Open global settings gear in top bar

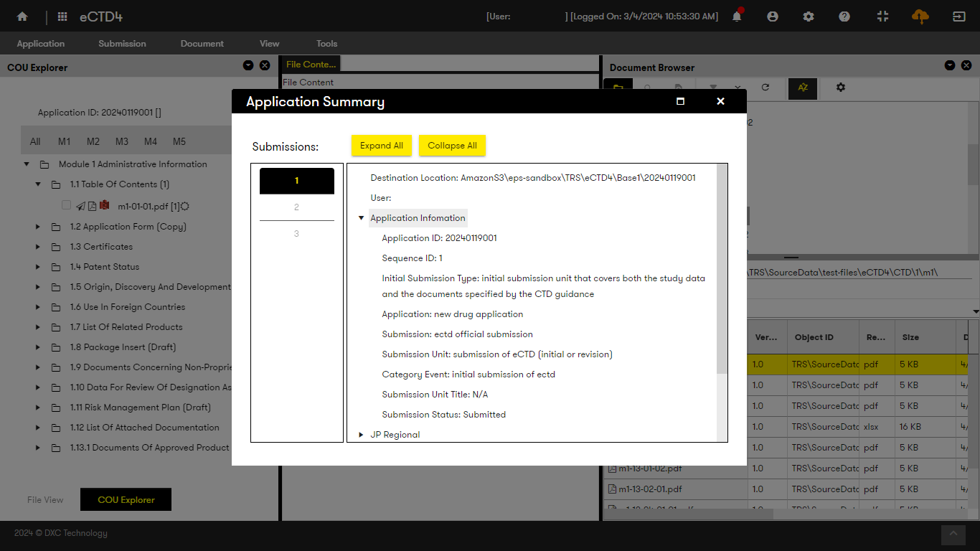pyautogui.click(x=809, y=17)
